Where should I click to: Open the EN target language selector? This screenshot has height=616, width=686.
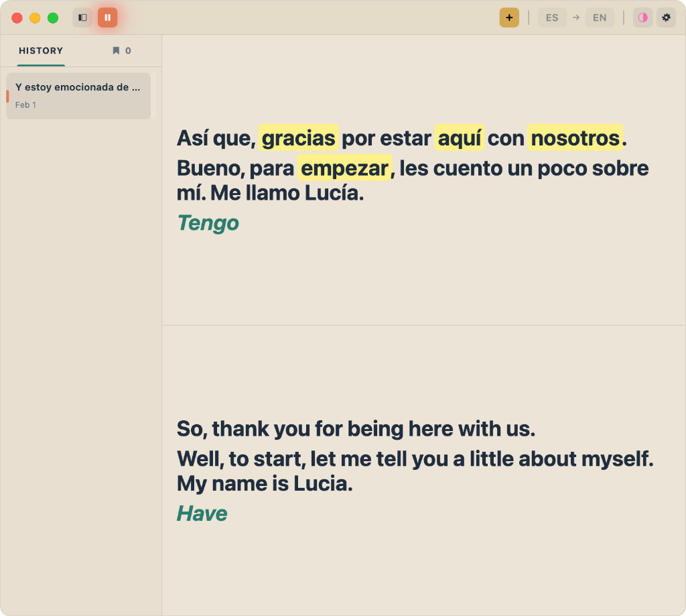[600, 17]
